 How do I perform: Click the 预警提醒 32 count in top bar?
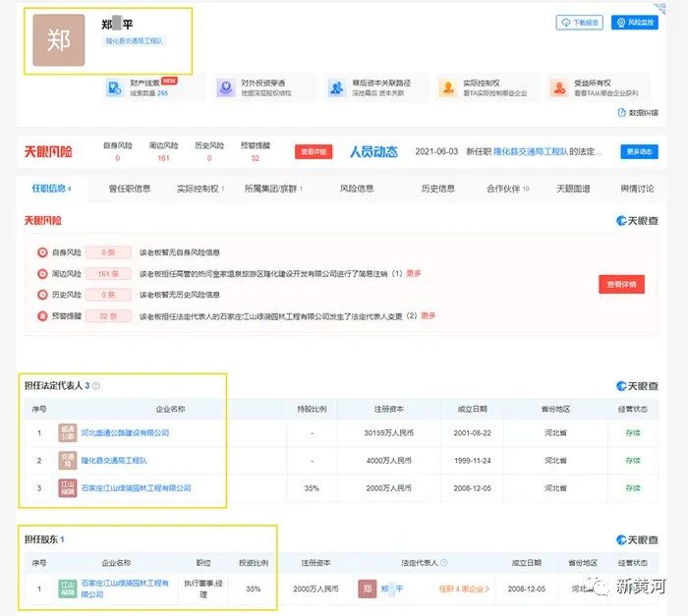256,158
